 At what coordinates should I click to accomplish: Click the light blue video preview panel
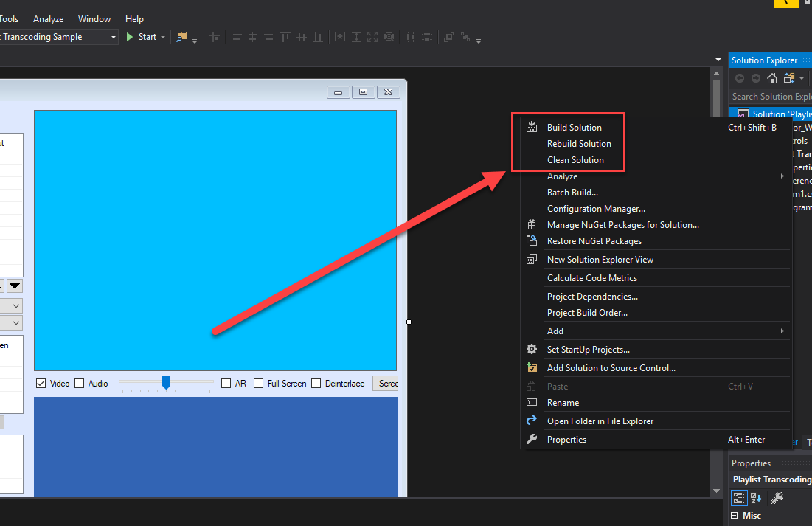(x=215, y=240)
